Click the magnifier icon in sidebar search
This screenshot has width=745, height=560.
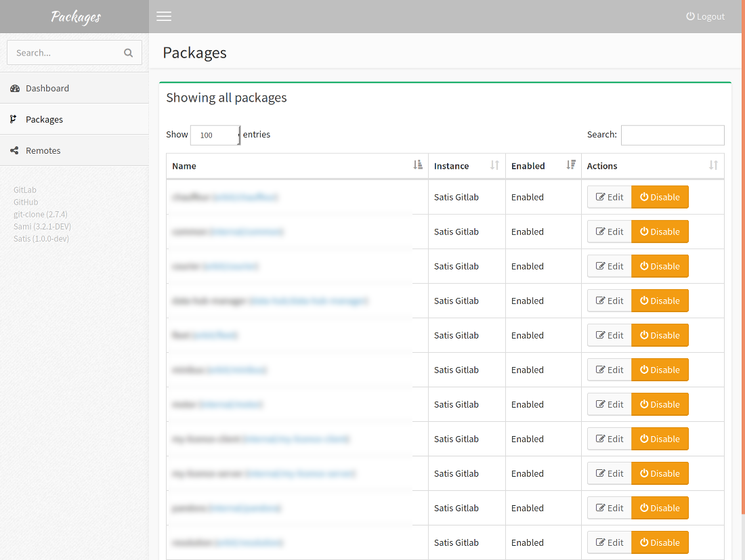128,53
